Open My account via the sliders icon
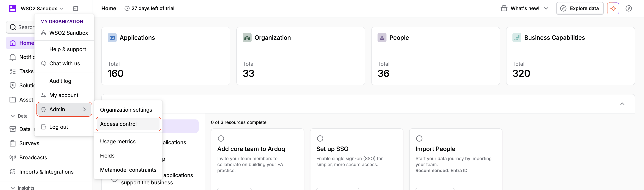 [43, 95]
